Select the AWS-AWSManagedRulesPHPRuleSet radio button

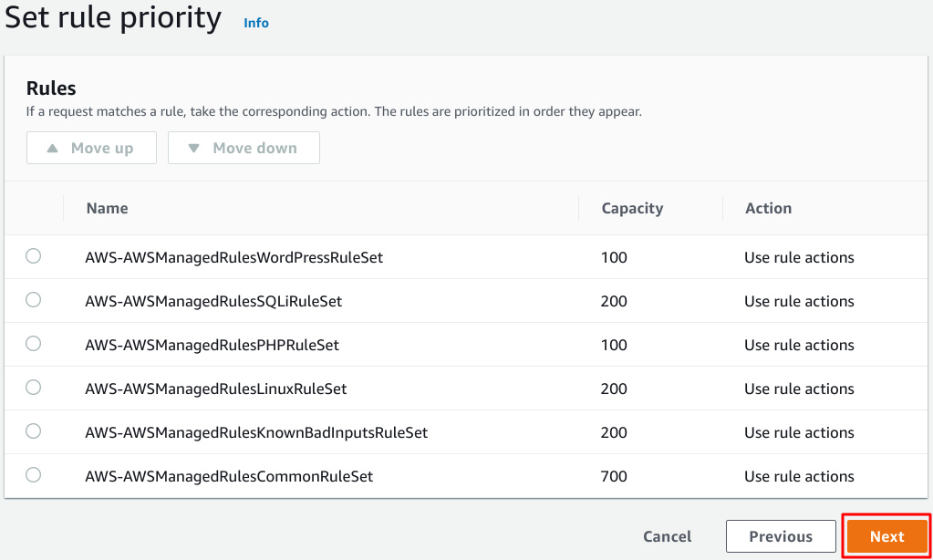34,343
